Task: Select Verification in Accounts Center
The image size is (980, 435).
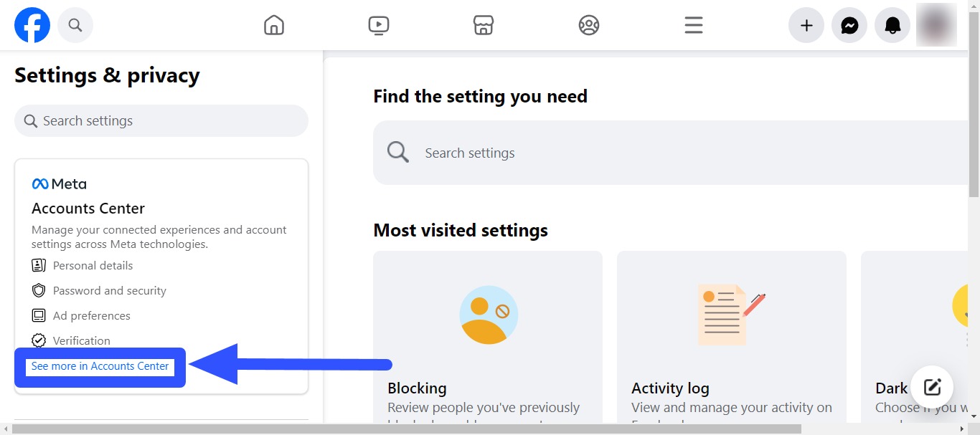Action: (x=82, y=340)
